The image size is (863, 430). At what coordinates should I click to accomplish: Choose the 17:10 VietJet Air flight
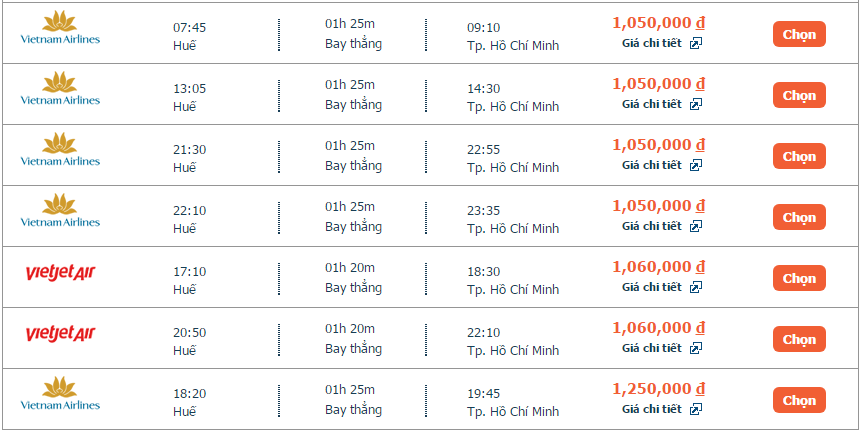[799, 279]
